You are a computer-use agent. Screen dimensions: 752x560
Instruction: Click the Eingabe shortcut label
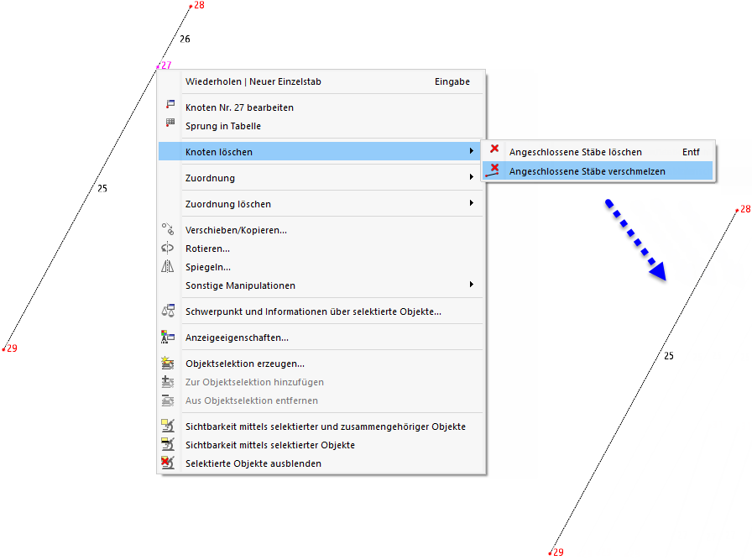click(x=452, y=81)
